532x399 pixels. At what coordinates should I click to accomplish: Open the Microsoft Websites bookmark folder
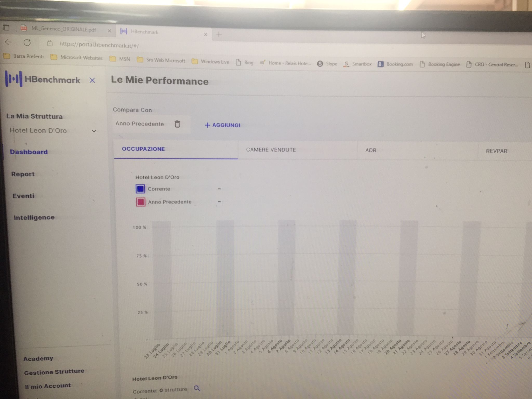pos(76,57)
